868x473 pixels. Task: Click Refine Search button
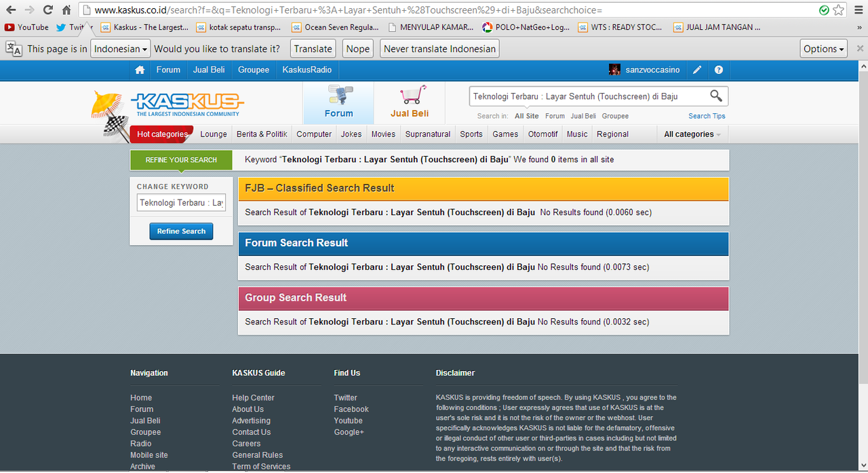click(x=181, y=231)
